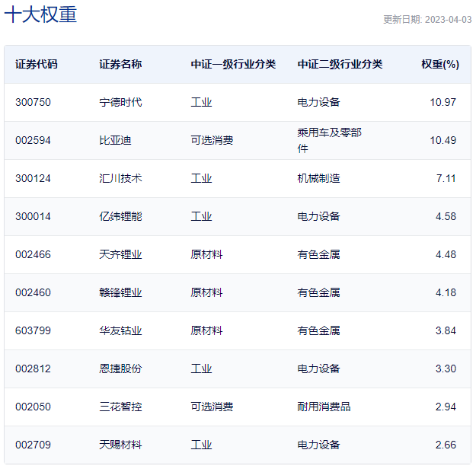This screenshot has height=469, width=476.
Task: Click weight value 10.49
Action: [443, 141]
